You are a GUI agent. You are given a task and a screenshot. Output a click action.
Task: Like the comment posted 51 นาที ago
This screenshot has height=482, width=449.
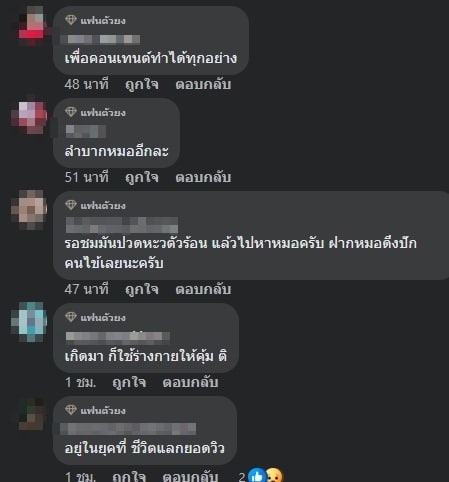(x=142, y=177)
